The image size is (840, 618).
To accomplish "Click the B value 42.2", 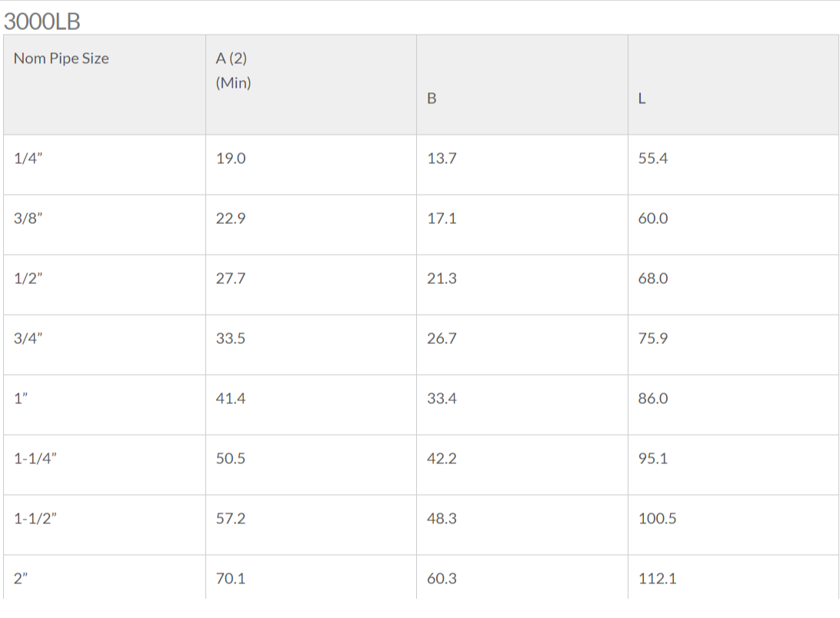I will point(442,459).
